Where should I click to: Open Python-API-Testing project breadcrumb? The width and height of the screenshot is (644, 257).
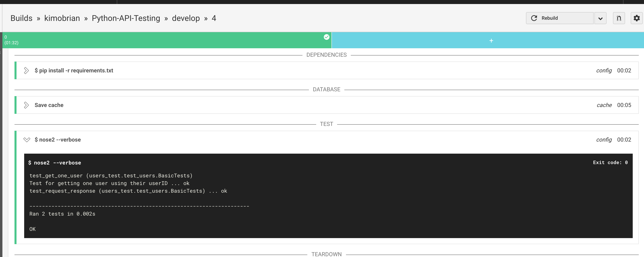(126, 18)
